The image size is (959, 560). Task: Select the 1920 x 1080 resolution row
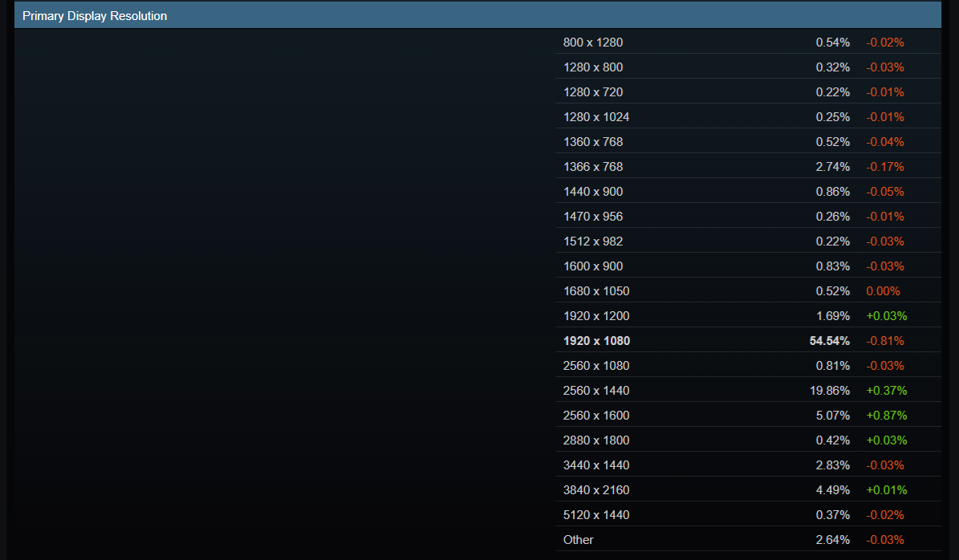click(x=596, y=340)
